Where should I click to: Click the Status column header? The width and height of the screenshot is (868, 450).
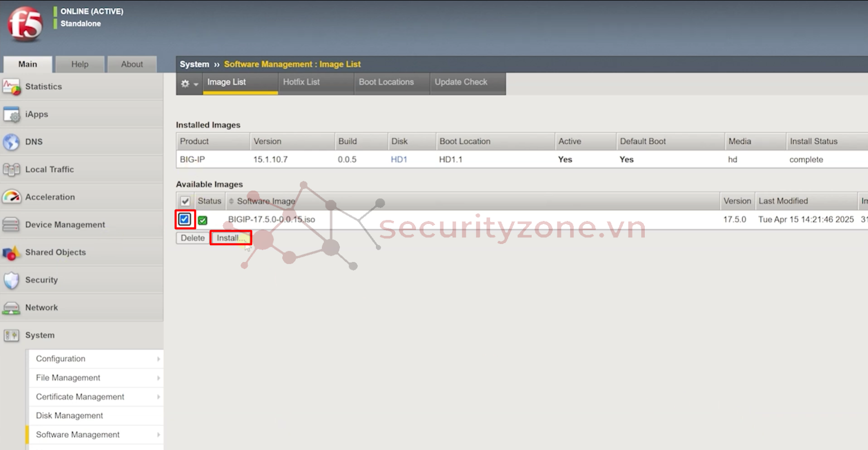click(209, 201)
